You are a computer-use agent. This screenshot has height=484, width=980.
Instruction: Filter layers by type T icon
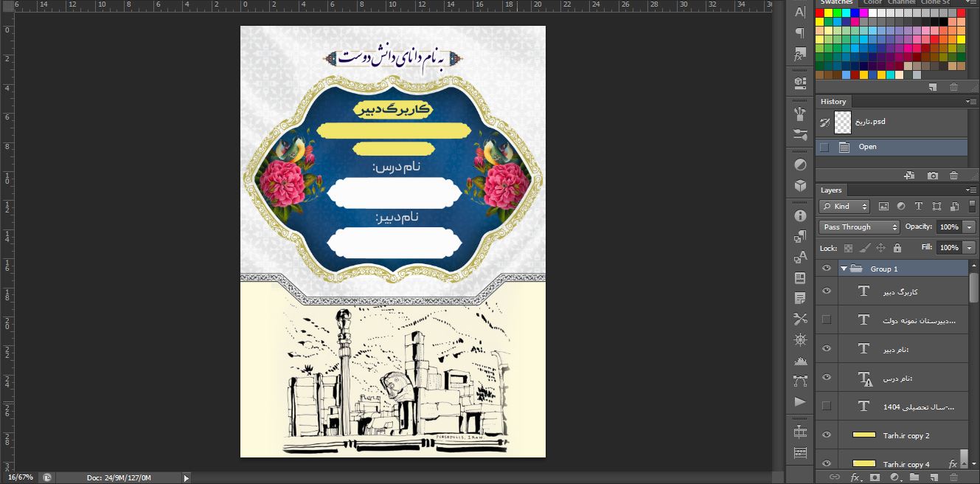(x=919, y=207)
